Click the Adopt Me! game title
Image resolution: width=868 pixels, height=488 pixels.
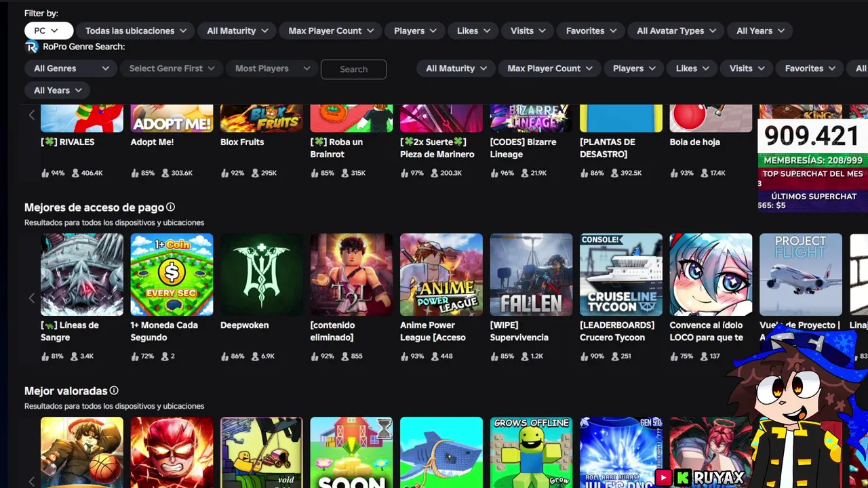(x=152, y=142)
